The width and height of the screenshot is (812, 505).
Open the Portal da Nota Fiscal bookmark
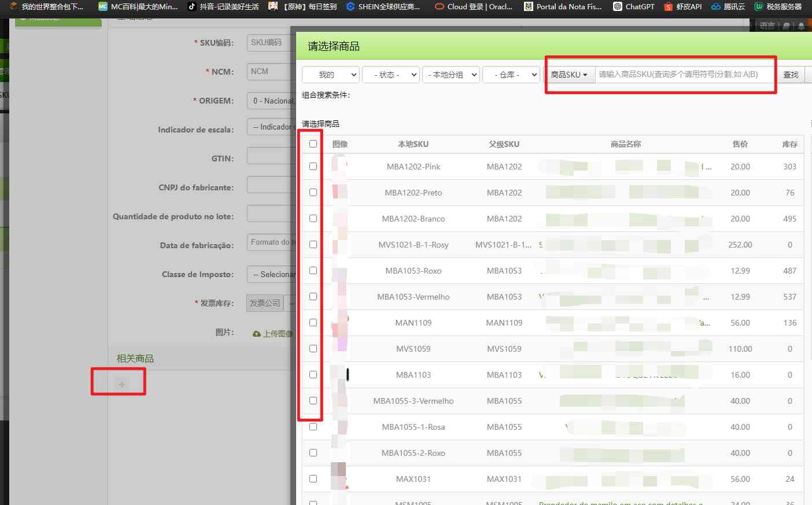[x=562, y=7]
